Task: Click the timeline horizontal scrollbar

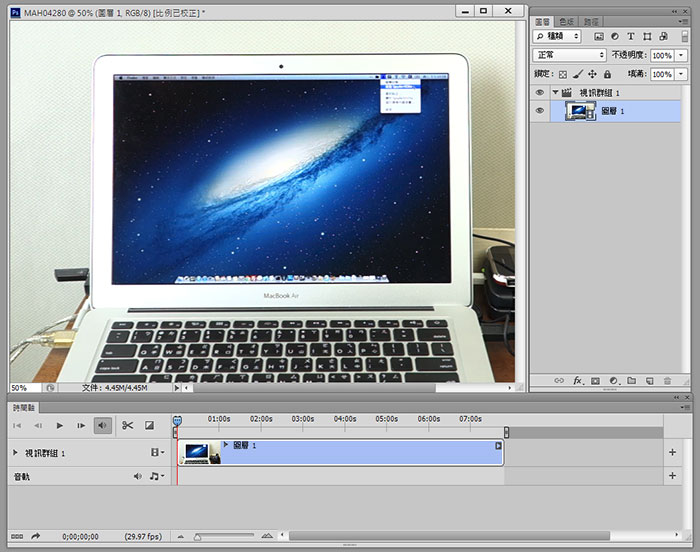Action: point(449,535)
